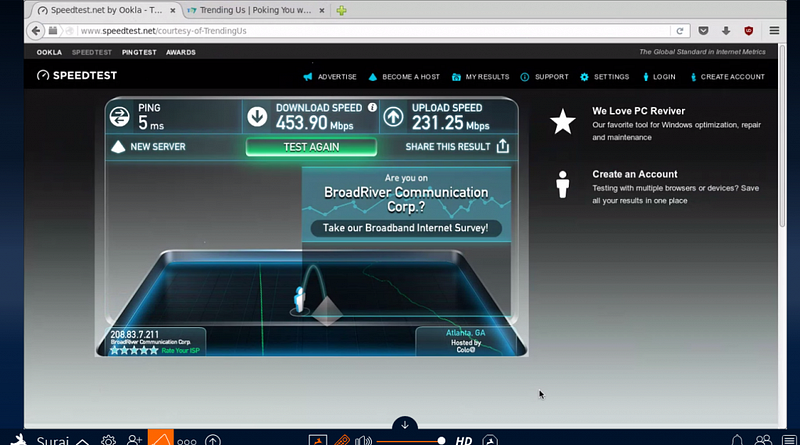Screen dimensions: 800x445
Task: Open the OOKLA menu item
Action: pyautogui.click(x=49, y=52)
